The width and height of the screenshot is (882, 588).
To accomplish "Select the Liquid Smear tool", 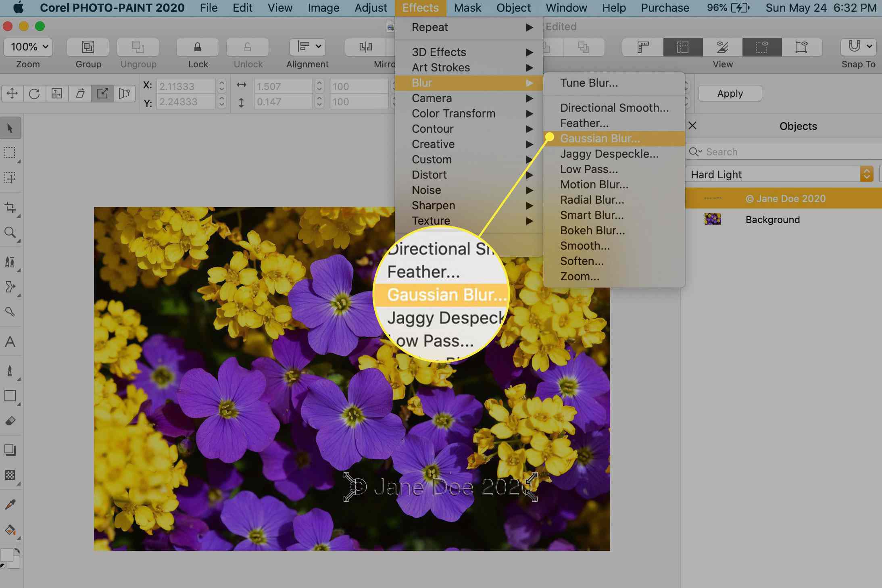I will (x=10, y=287).
